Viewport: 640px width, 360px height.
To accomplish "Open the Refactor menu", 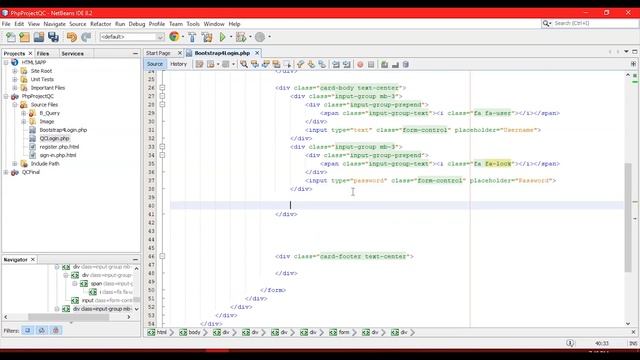I will point(100,24).
